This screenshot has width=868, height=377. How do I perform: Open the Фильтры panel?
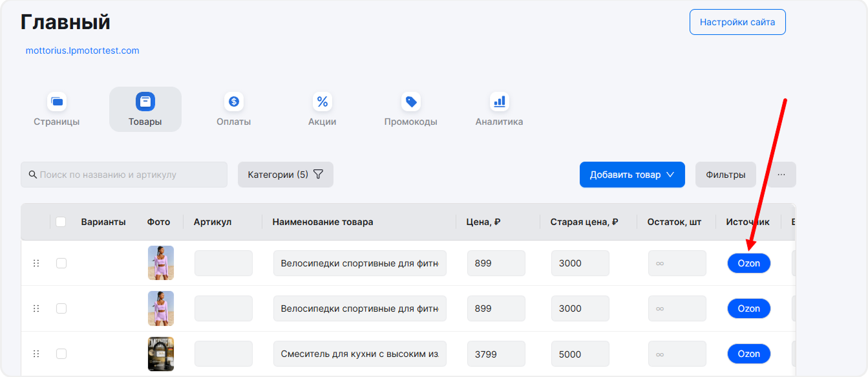(x=725, y=175)
